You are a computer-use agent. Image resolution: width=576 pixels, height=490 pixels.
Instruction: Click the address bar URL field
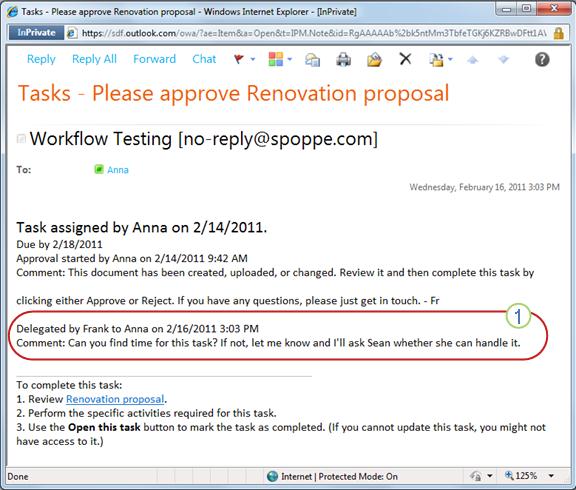[314, 33]
